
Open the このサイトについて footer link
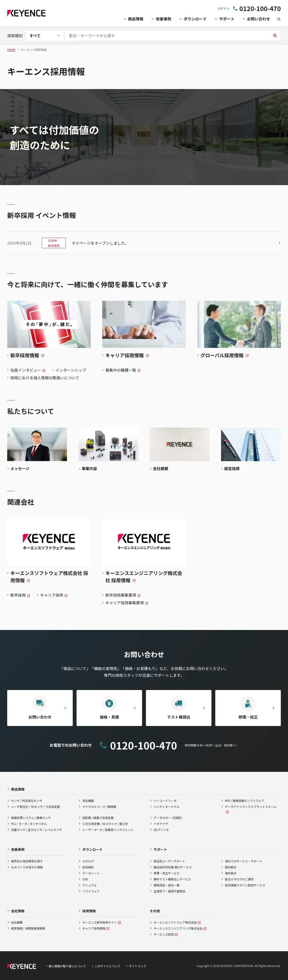point(107,966)
